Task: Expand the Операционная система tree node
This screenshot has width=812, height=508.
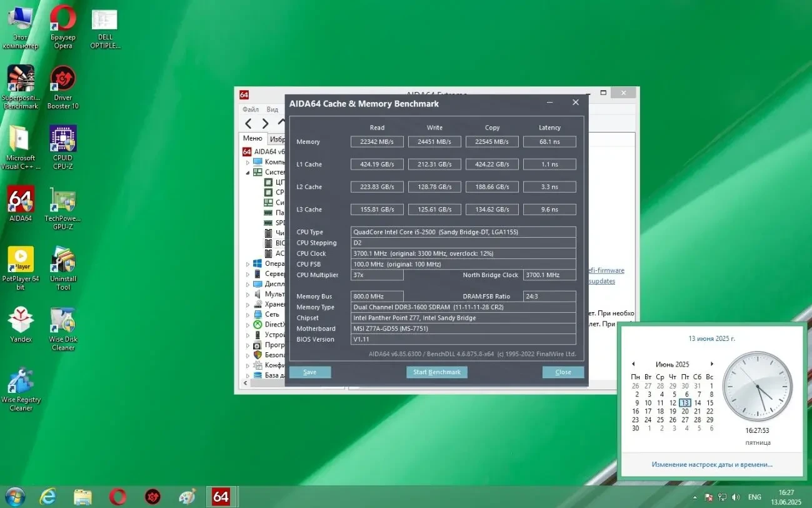Action: tap(247, 263)
